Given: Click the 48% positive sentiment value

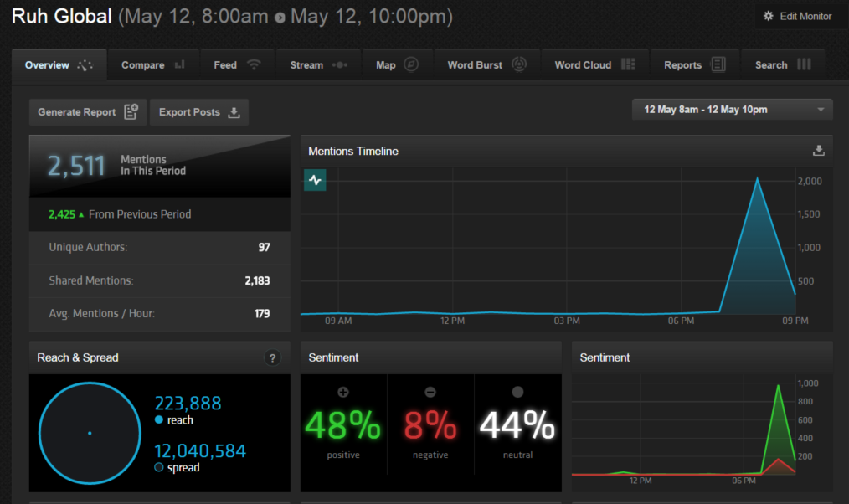Looking at the screenshot, I should (x=343, y=425).
